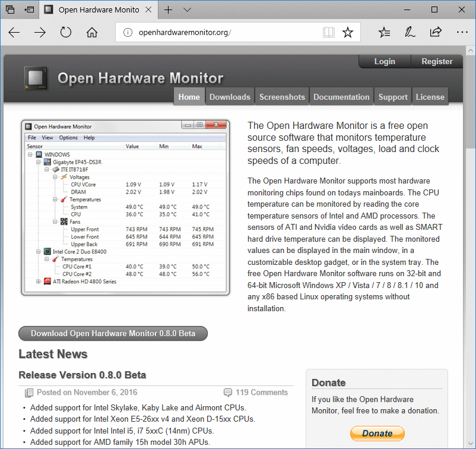Open the Downloads navigation tab

230,97
